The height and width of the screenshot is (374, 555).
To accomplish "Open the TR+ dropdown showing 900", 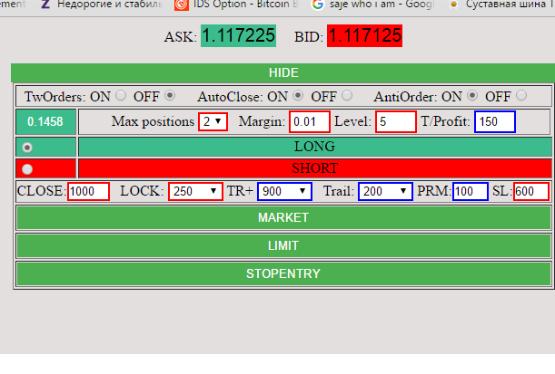I will (285, 191).
